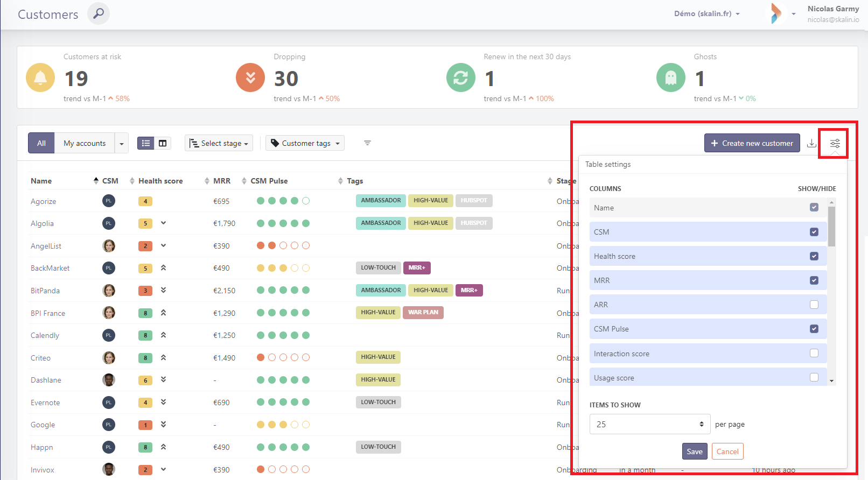Open the Agorize customer link
This screenshot has height=480, width=868.
44,201
